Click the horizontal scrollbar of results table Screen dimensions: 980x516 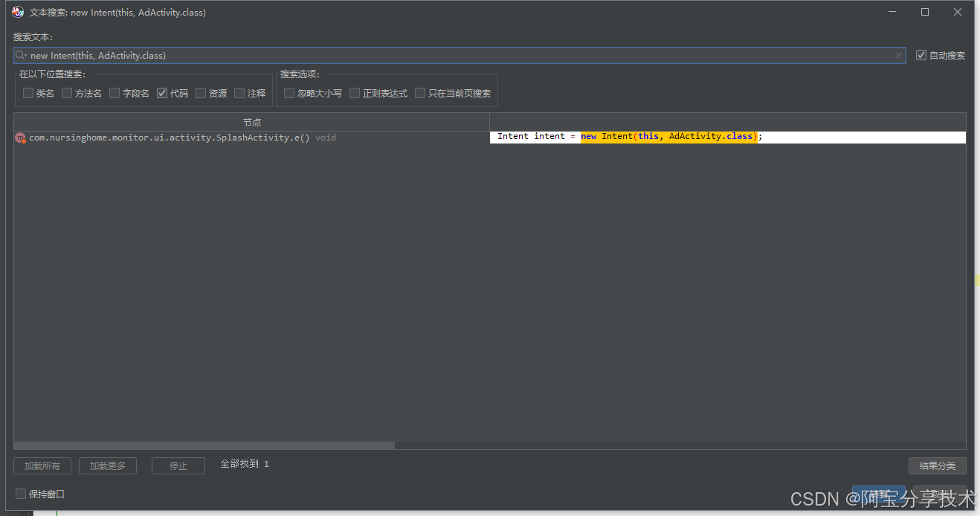[204, 445]
